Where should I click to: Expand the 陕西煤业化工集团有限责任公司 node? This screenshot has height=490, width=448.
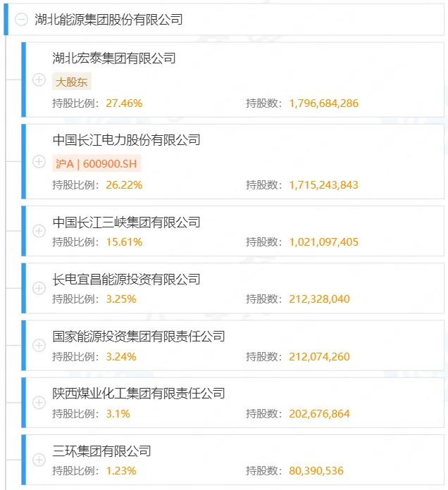point(39,402)
